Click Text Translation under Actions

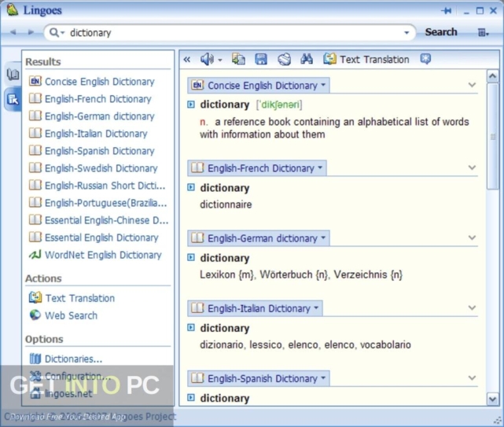point(80,298)
